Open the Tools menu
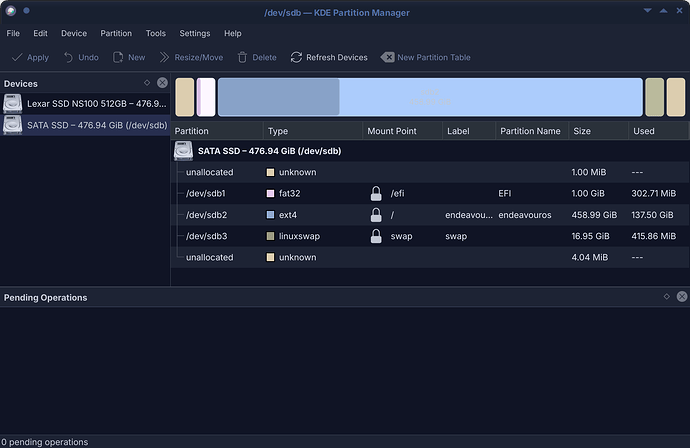This screenshot has height=448, width=690. [x=156, y=33]
